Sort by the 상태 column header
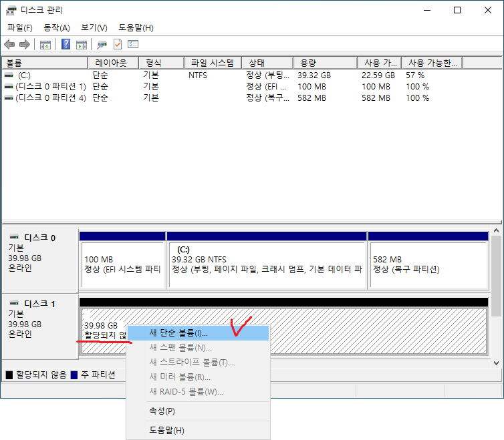Screen dimensions: 504x440 (267, 63)
